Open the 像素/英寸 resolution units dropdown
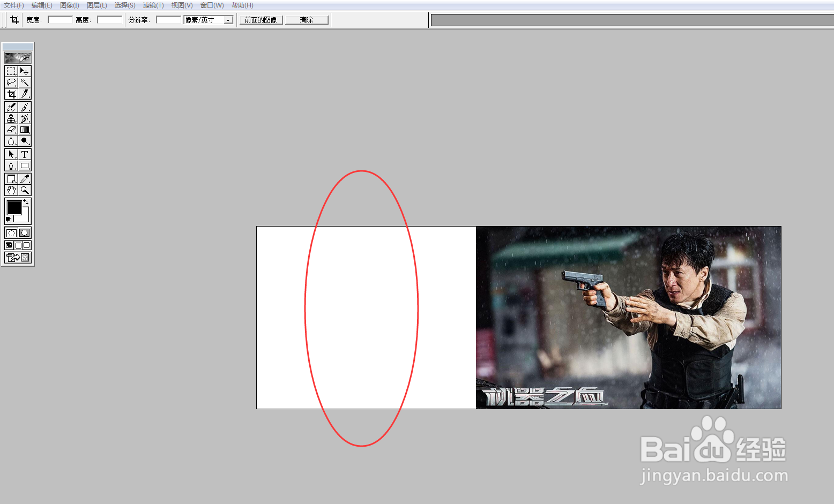 tap(228, 20)
